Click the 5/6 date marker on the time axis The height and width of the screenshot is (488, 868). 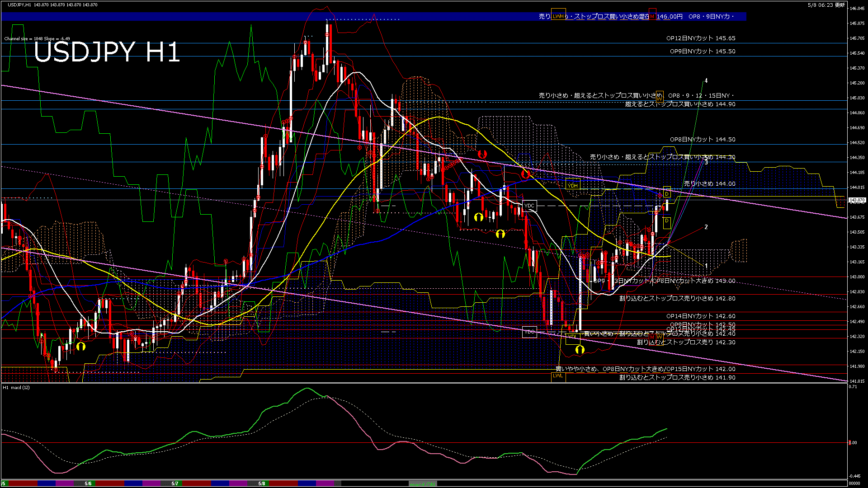click(88, 483)
